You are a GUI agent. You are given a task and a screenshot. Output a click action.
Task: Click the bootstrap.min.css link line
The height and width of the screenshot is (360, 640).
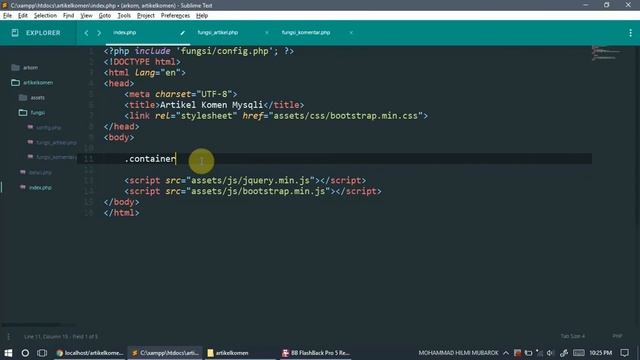click(276, 116)
